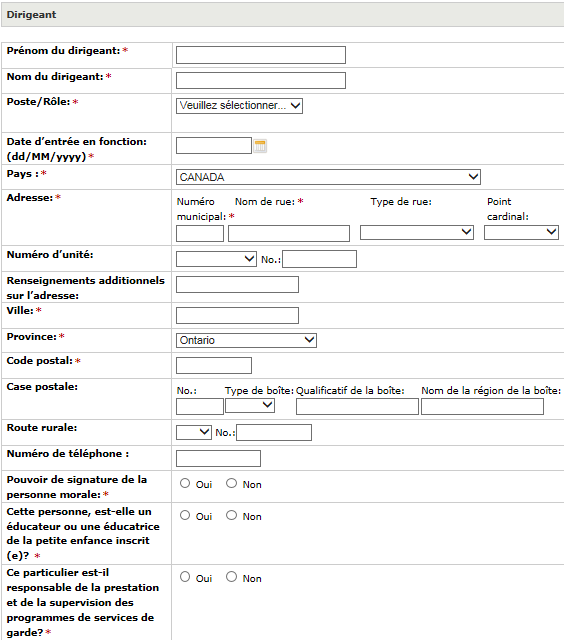564x640 pixels.
Task: Click the 'Province:' label
Action: click(31, 337)
